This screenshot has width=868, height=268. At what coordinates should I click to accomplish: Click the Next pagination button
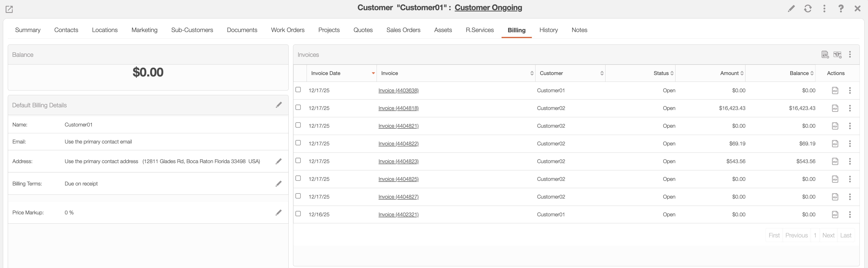[828, 235]
